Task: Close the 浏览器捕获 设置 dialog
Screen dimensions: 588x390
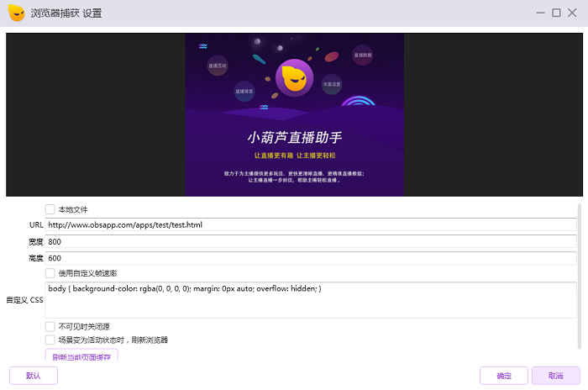Action: (x=572, y=13)
